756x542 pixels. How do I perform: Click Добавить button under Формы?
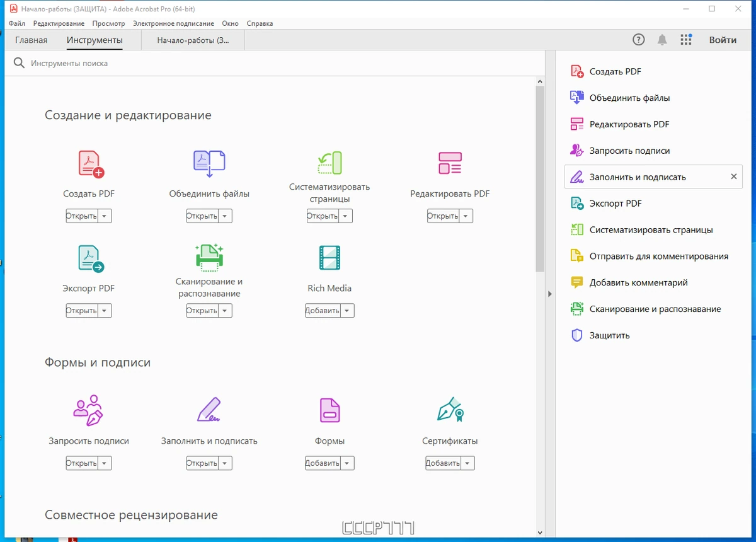323,463
